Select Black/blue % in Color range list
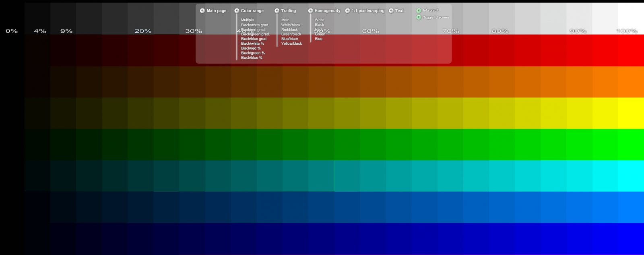 (x=252, y=58)
